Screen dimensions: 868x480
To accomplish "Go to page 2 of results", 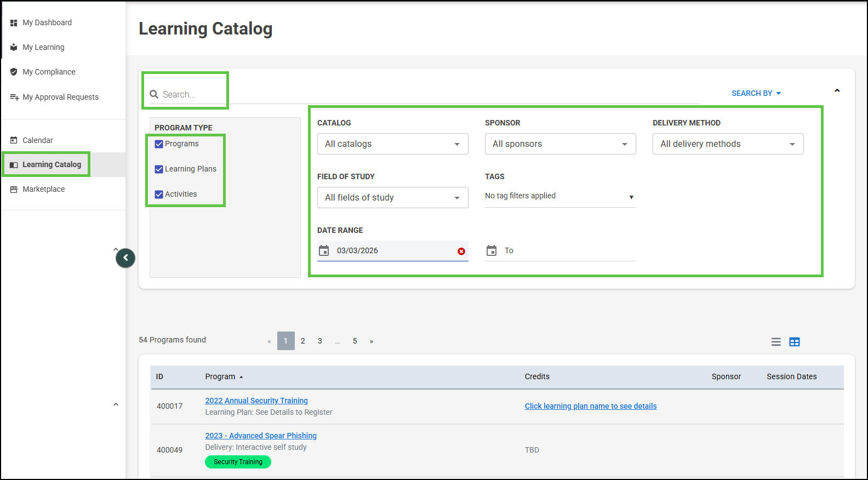I will point(303,341).
